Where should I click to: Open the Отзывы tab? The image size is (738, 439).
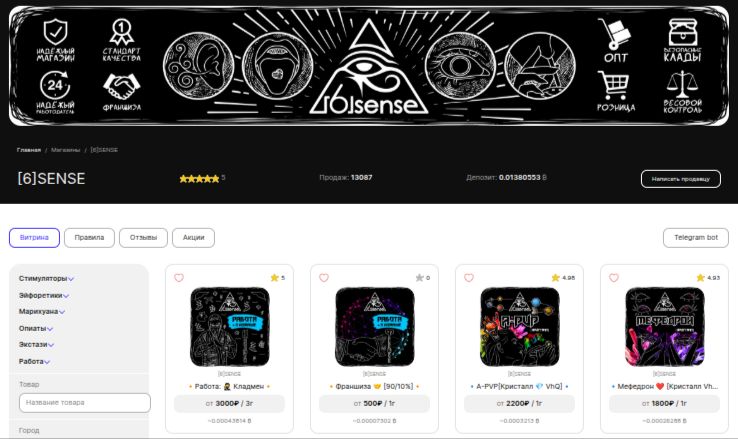click(x=143, y=238)
